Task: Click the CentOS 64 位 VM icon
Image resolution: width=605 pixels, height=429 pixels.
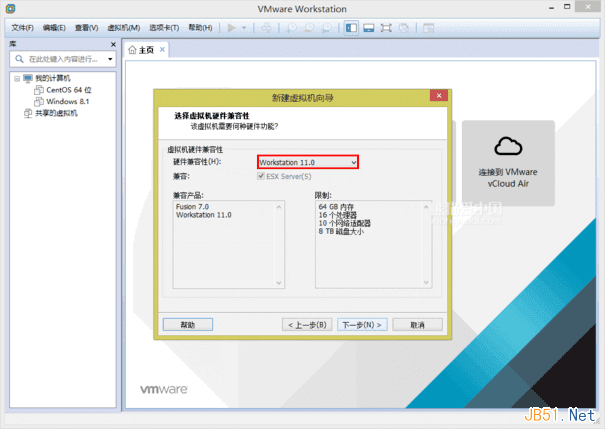Action: click(39, 90)
